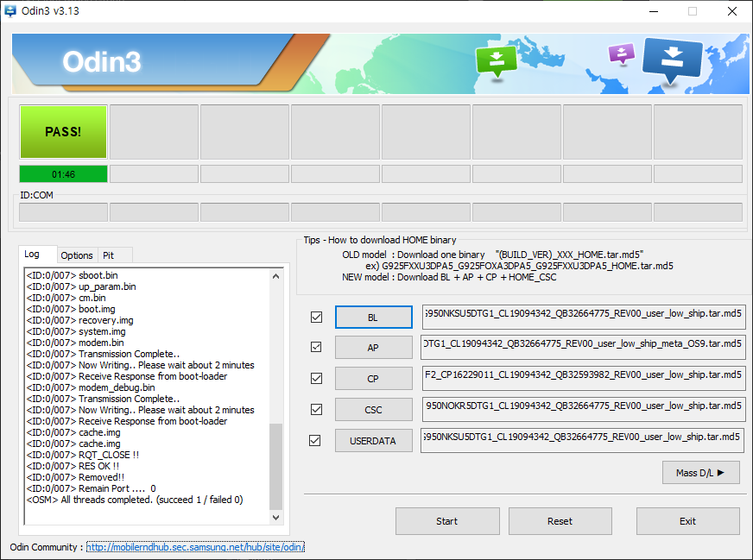753x560 pixels.
Task: Uncheck the AP file checkbox
Action: [316, 347]
